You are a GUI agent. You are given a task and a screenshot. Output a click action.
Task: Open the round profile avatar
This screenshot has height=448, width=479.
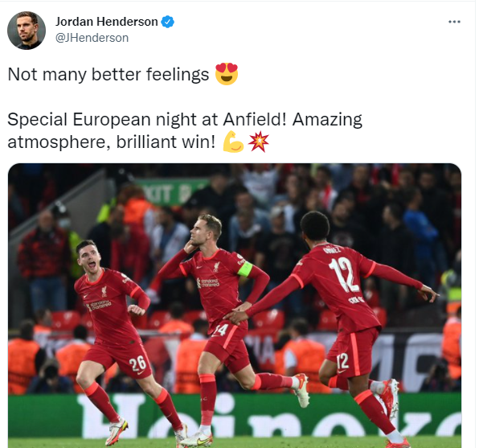27,31
